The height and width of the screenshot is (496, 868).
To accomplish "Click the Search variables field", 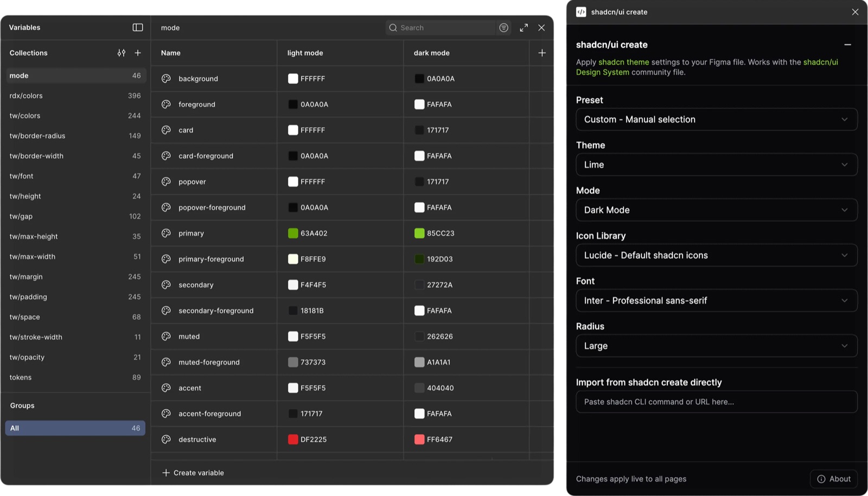I will coord(441,28).
